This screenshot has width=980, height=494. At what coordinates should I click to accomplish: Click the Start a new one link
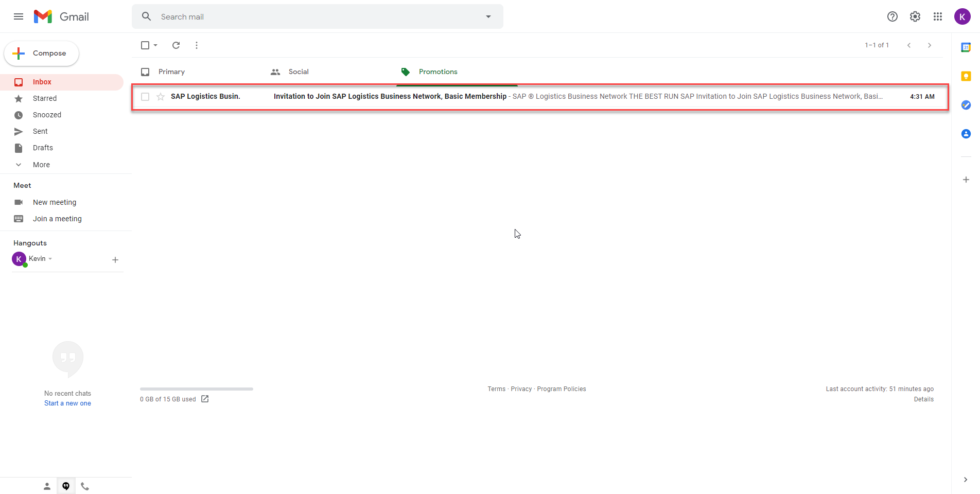(x=67, y=403)
